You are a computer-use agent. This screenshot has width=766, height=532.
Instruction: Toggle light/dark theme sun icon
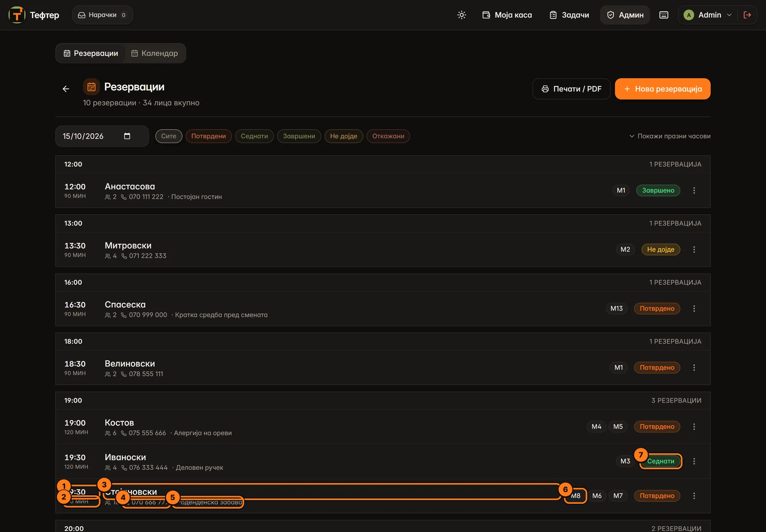point(462,15)
